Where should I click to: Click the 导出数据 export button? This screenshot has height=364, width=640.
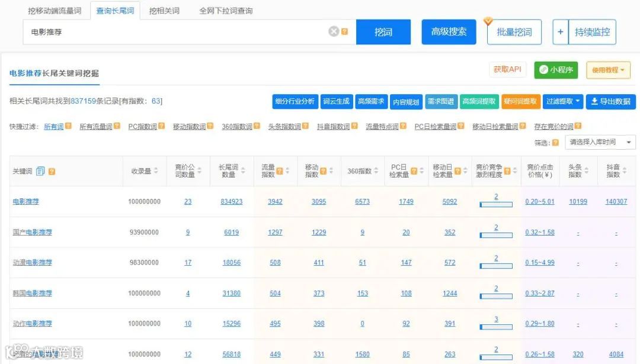coord(610,101)
